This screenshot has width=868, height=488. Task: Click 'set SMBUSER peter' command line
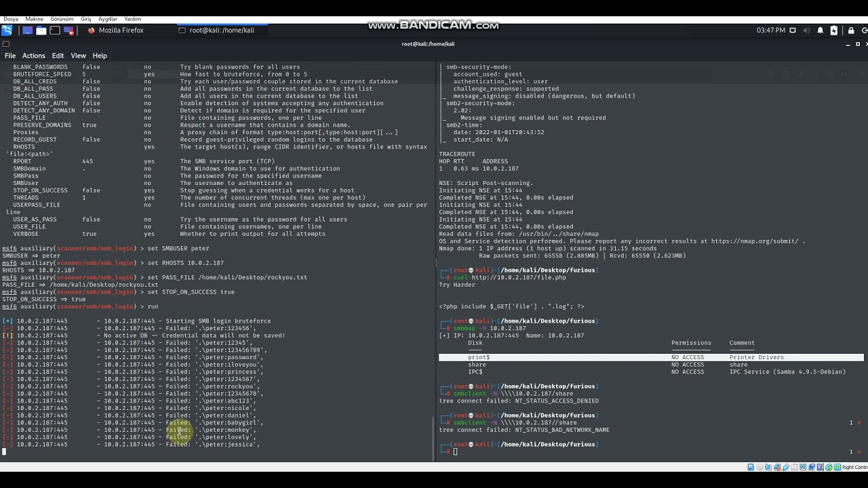click(x=178, y=248)
